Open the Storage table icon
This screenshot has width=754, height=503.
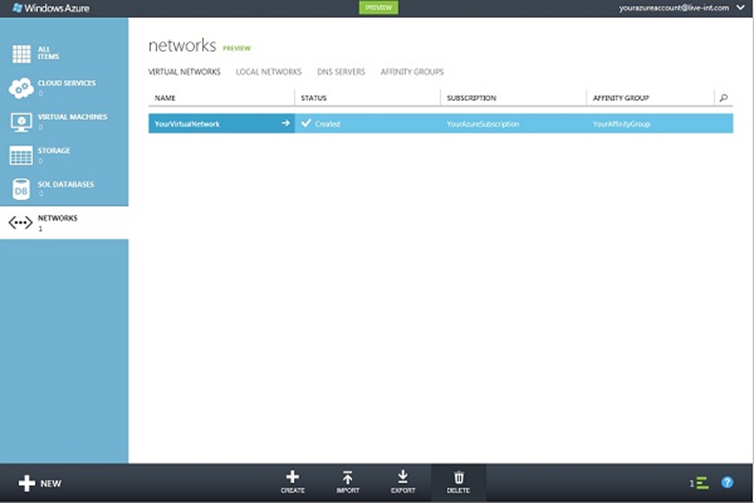point(21,156)
